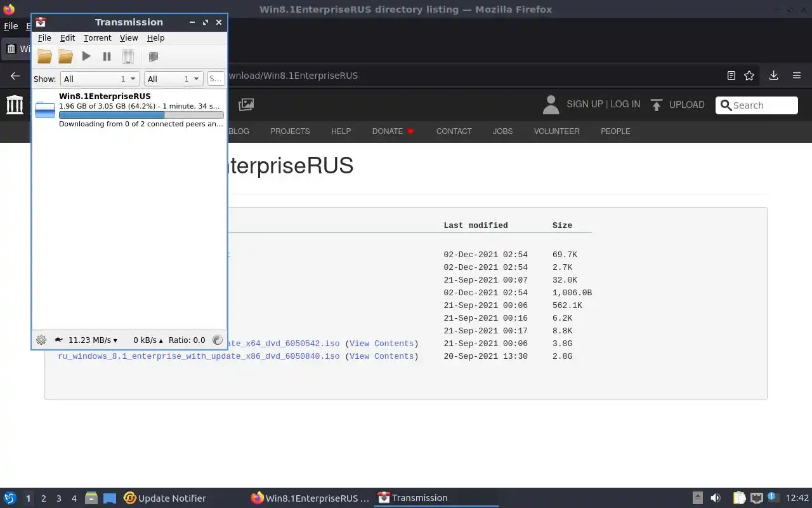Viewport: 812px width, 508px height.
Task: Click the clipboard icon in the system tray
Action: click(739, 498)
